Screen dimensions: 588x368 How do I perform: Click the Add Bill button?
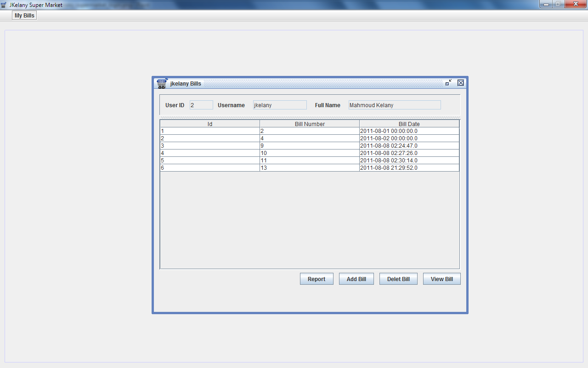[356, 279]
